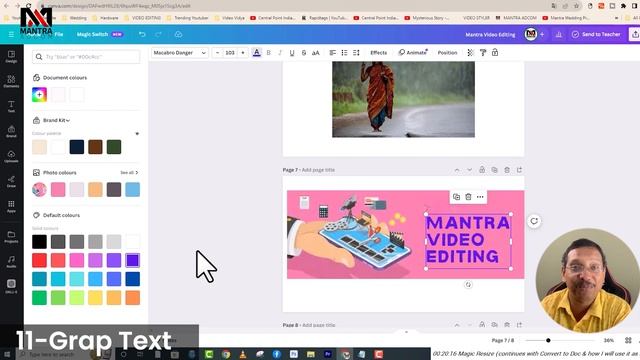This screenshot has height=360, width=640.
Task: Open grid view of pages
Action: pos(628,340)
